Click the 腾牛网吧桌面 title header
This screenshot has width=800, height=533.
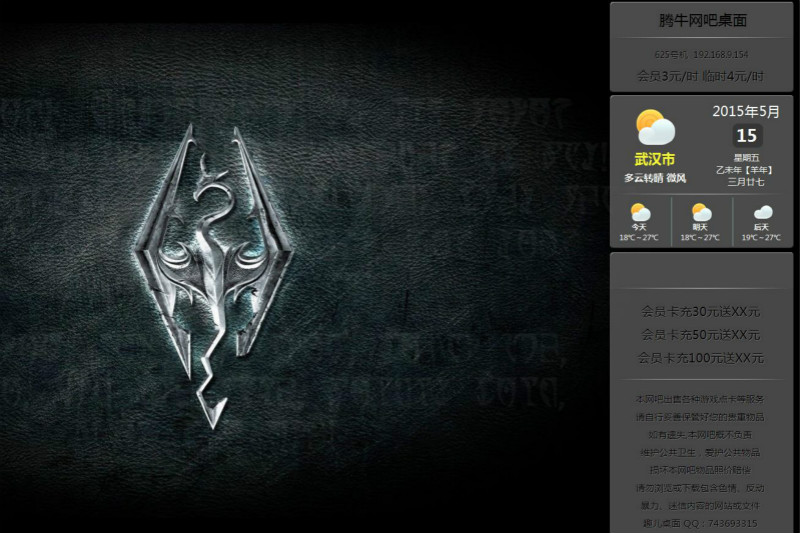click(x=702, y=20)
